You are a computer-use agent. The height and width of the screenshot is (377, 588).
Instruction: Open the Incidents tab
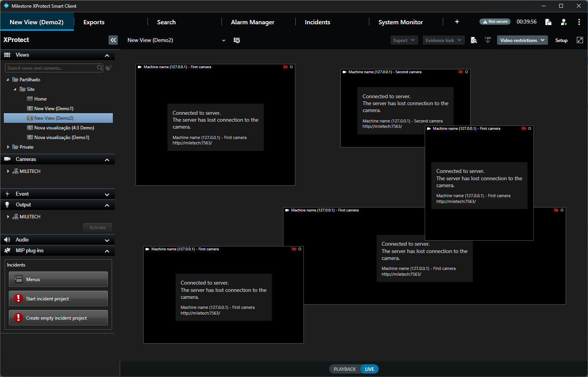[x=317, y=22]
